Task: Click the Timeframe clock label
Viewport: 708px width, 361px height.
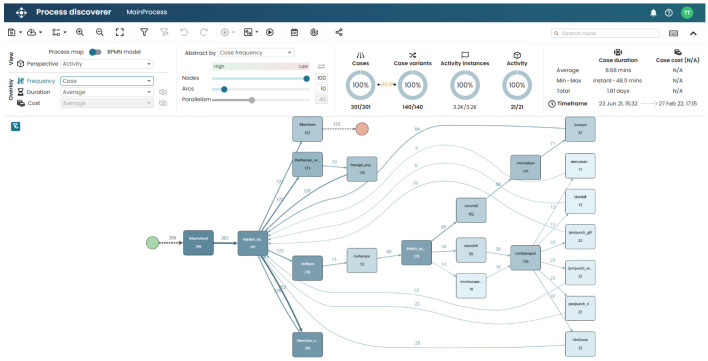Action: tap(568, 104)
